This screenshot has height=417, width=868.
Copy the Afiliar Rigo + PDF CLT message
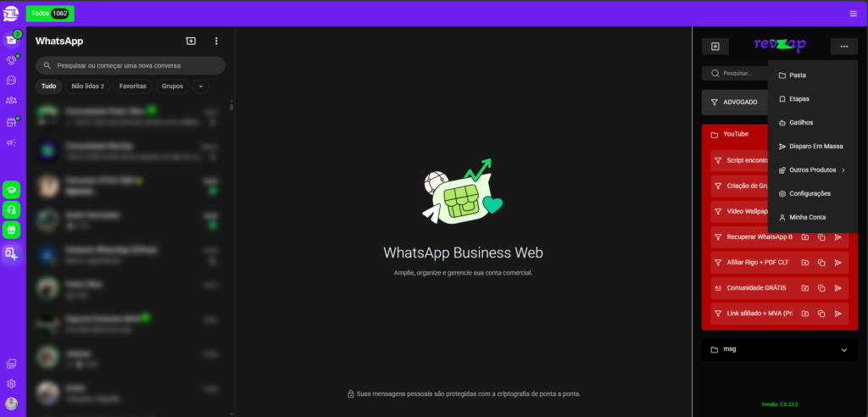(x=821, y=263)
